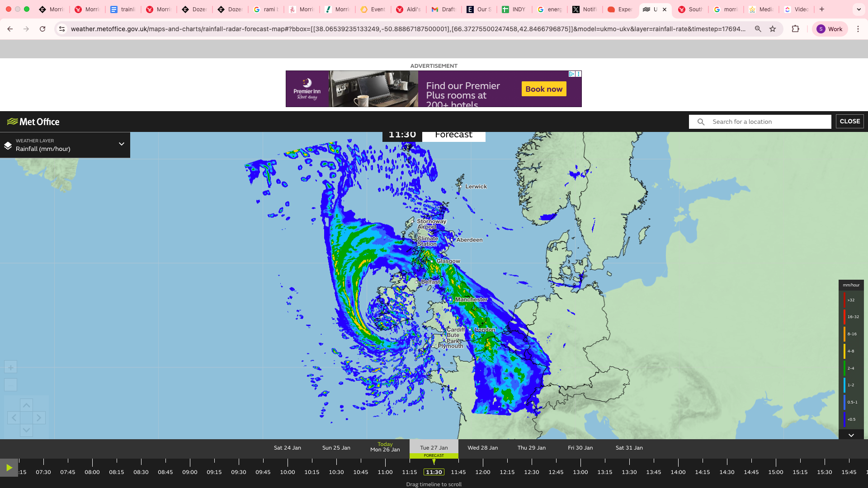Open the browser tab overflow chevron

click(859, 9)
